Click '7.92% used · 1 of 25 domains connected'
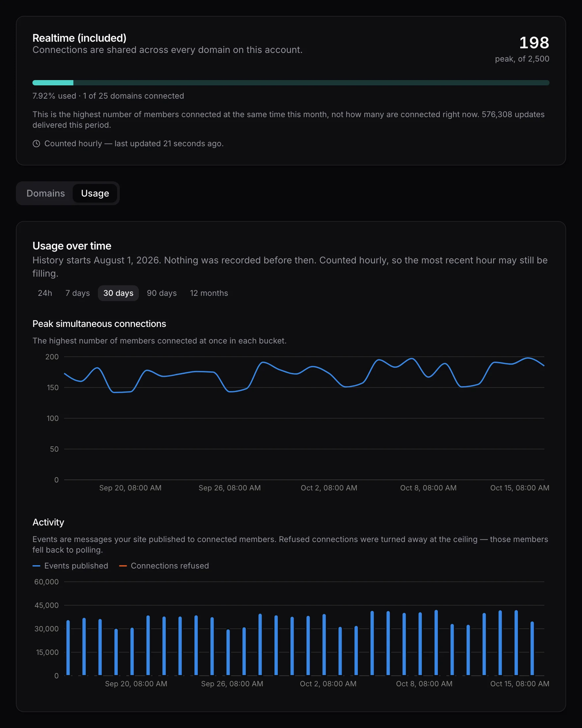This screenshot has width=582, height=728. (x=108, y=96)
